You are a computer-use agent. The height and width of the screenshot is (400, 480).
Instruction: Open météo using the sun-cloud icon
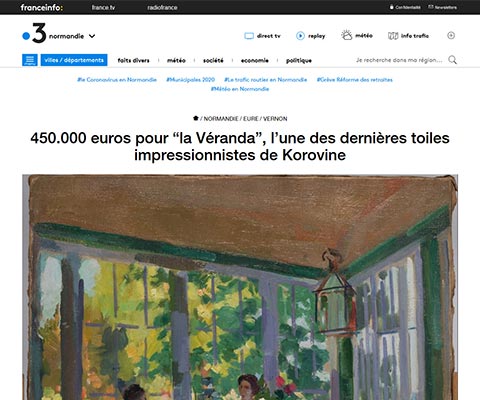(x=347, y=35)
